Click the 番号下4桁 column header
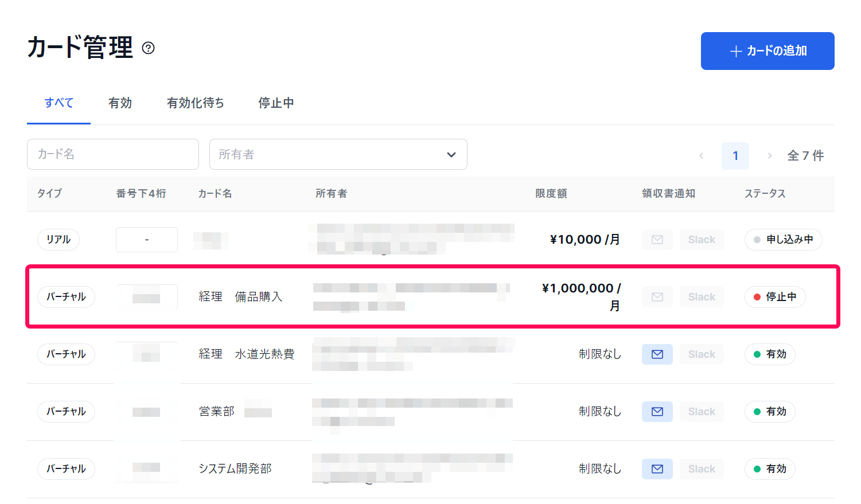Viewport: 861px width, 504px height. (141, 194)
